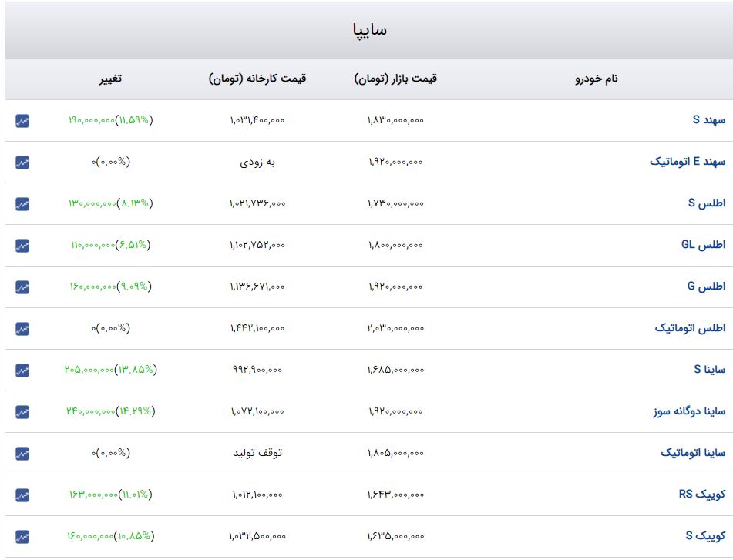Click به زودی factory price cell
Image resolution: width=733 pixels, height=560 pixels.
(257, 162)
